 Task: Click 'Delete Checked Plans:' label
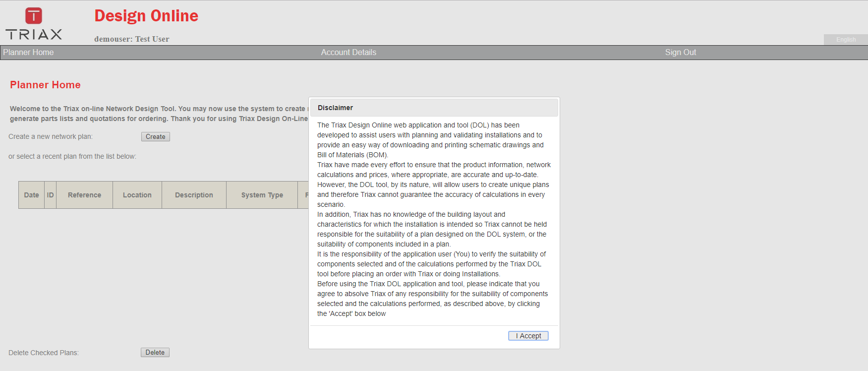point(44,353)
